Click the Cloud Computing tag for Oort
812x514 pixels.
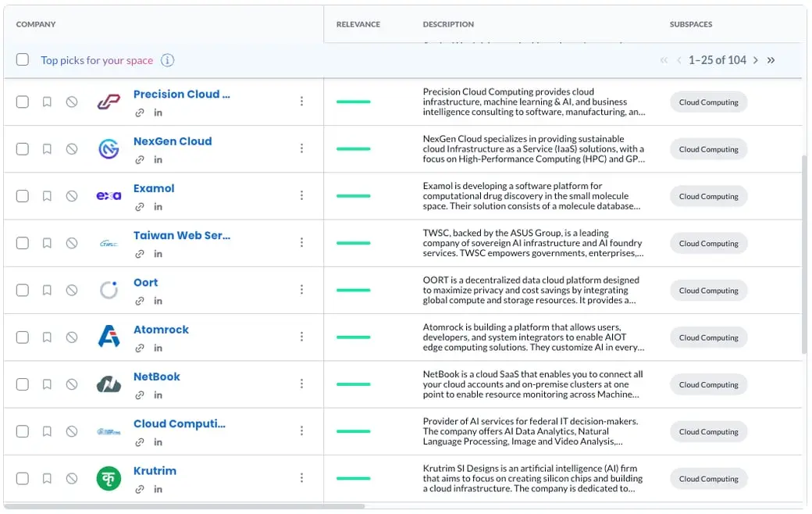(x=708, y=291)
